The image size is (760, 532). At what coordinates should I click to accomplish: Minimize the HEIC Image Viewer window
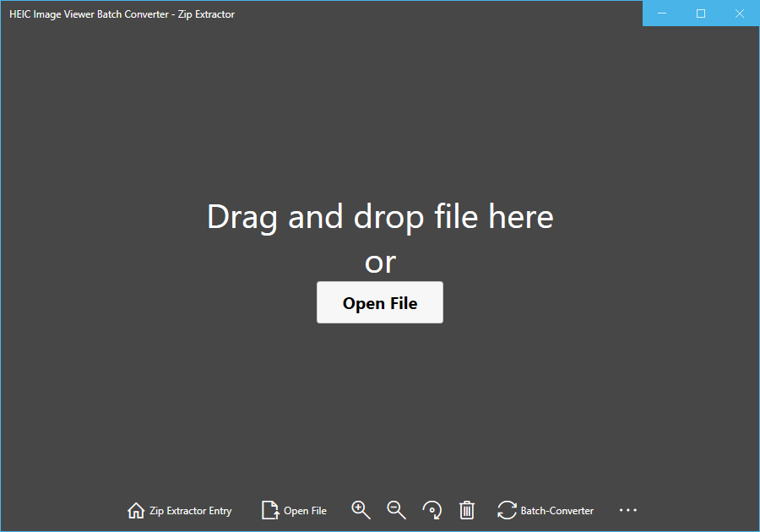(662, 14)
